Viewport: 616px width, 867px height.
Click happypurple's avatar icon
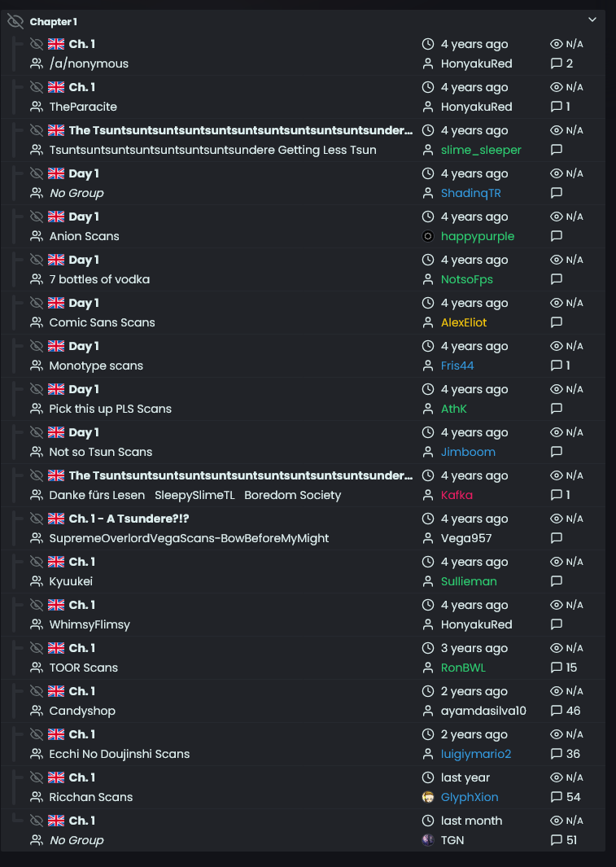(428, 236)
